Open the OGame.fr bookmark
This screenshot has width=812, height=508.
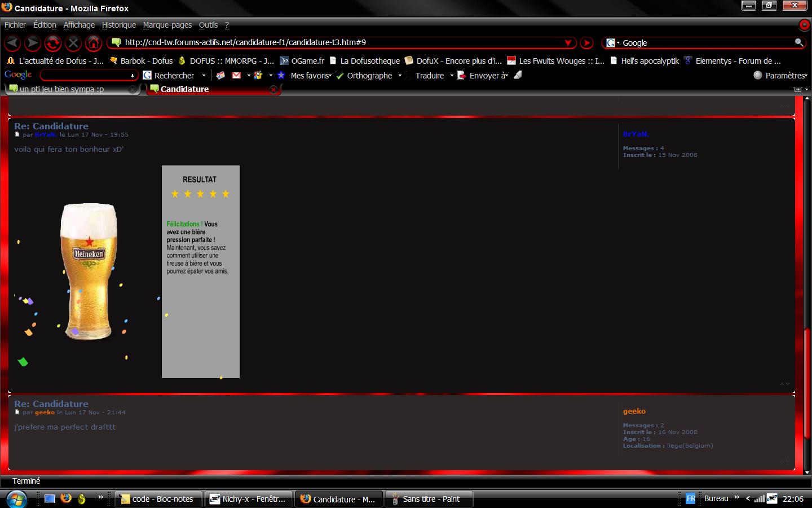(302, 61)
